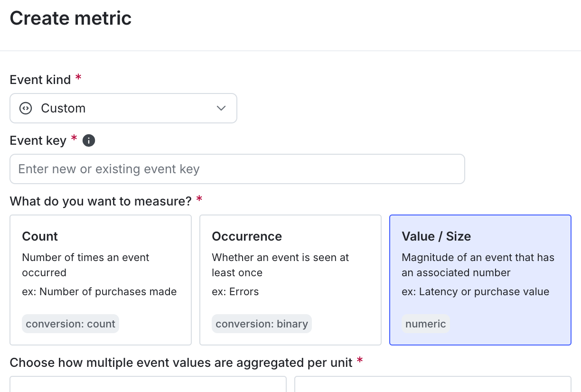
Task: Select the Value / Size measurement card
Action: [480, 280]
